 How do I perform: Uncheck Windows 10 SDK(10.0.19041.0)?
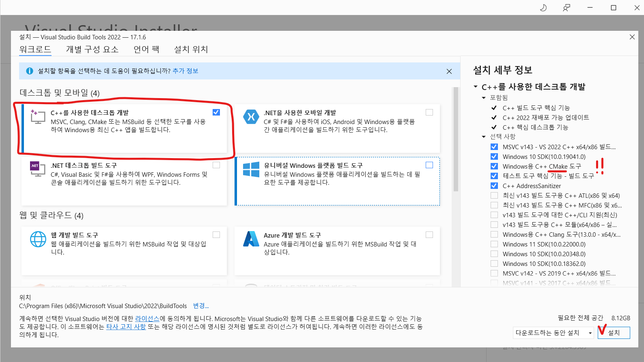(494, 156)
